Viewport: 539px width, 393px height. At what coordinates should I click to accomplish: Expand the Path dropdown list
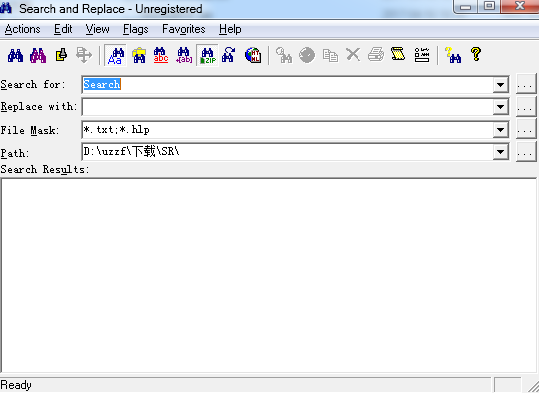pyautogui.click(x=500, y=152)
